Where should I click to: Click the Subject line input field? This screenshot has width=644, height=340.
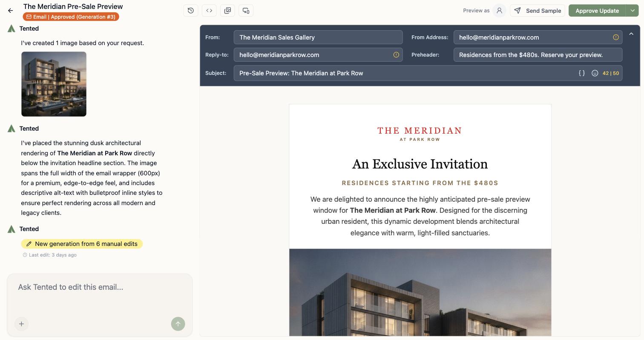(428, 73)
